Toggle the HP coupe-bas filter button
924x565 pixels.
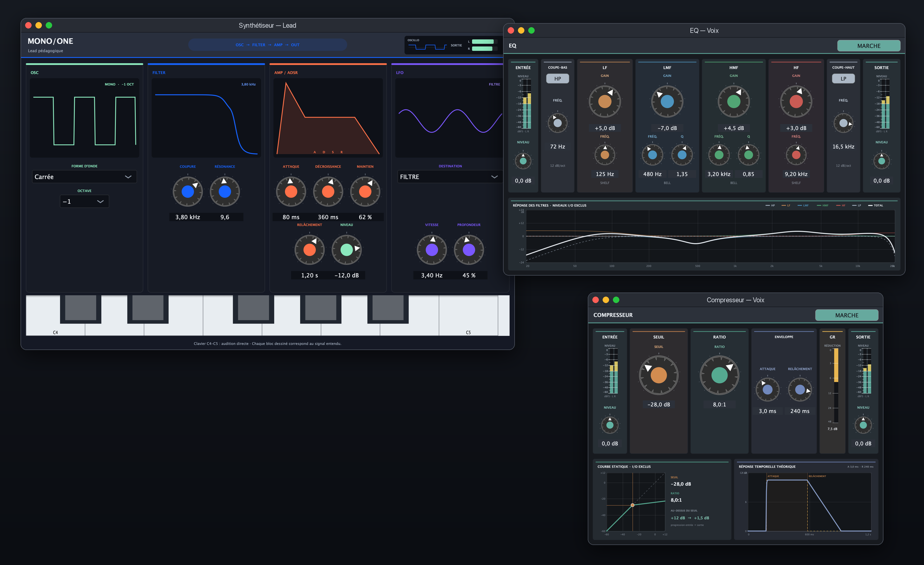pyautogui.click(x=558, y=79)
